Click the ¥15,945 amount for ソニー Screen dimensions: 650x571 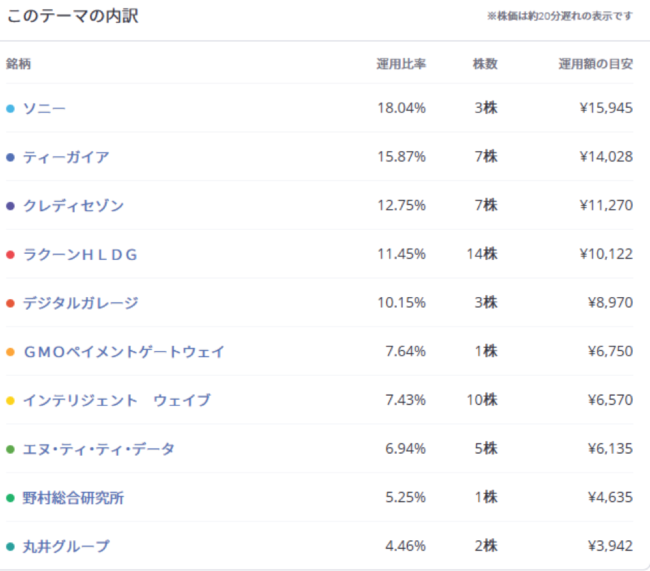[605, 108]
